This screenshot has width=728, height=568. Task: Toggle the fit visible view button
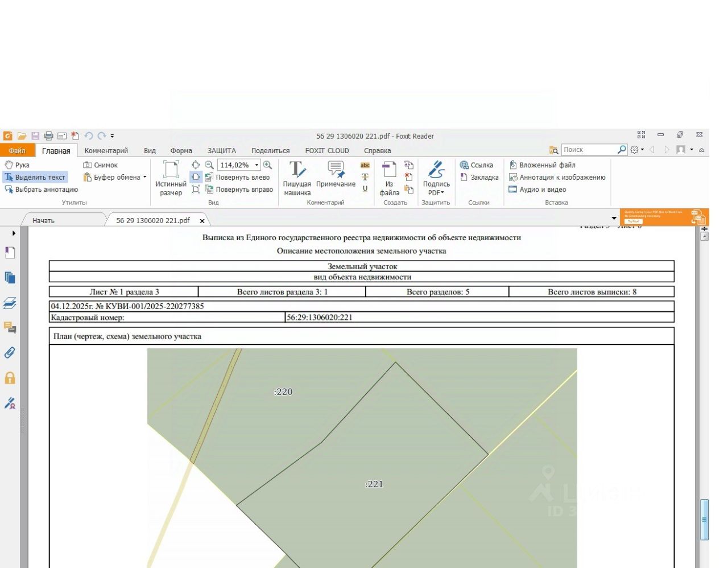[196, 189]
